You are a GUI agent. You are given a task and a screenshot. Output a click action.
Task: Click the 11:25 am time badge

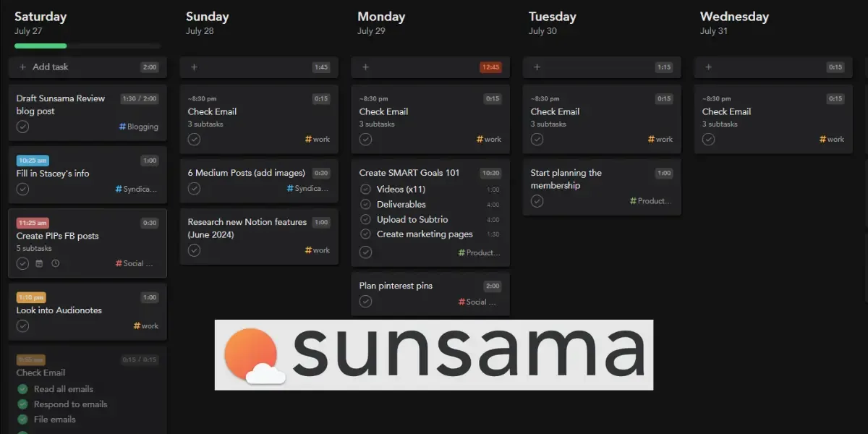pyautogui.click(x=33, y=223)
